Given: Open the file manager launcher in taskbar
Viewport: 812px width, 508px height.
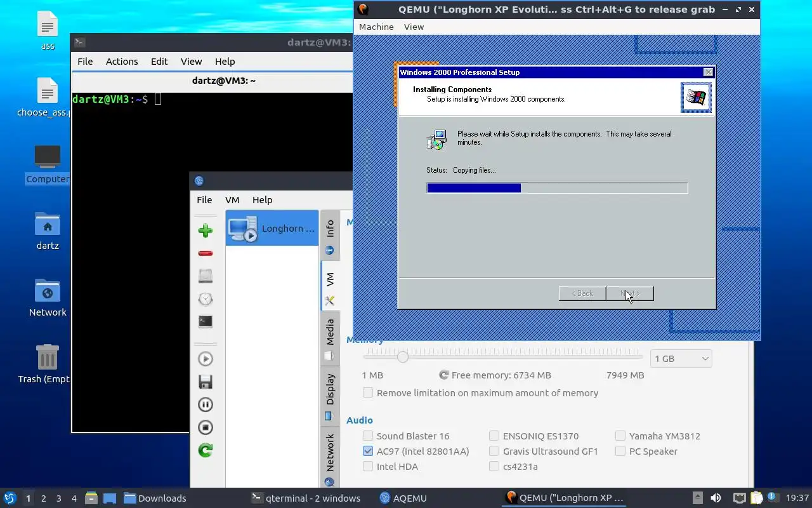Looking at the screenshot, I should 91,498.
